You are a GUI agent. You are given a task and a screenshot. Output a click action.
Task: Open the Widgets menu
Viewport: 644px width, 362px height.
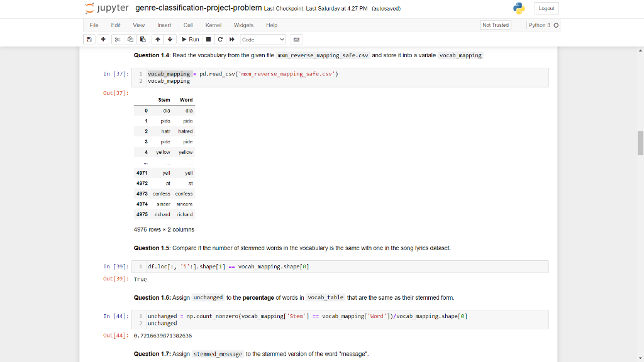point(243,25)
